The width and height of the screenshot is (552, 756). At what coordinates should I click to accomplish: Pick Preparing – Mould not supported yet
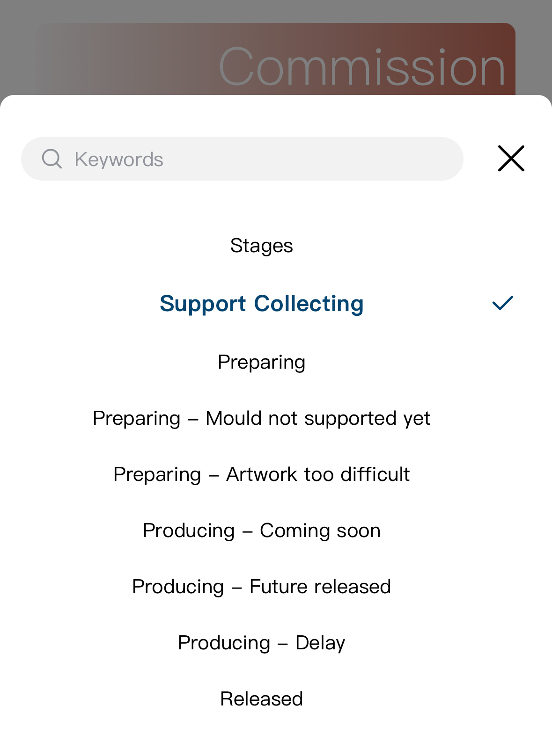point(261,418)
